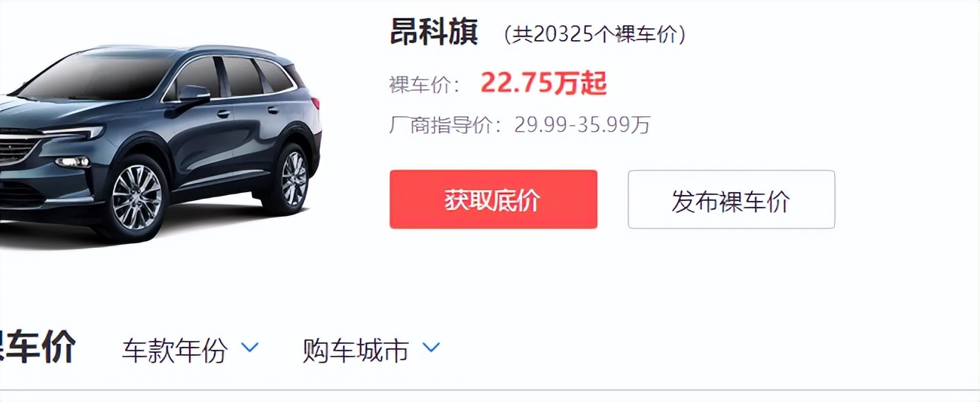Open the 昂科旗 model title
Viewport: 980px width, 402px height.
pos(434,32)
